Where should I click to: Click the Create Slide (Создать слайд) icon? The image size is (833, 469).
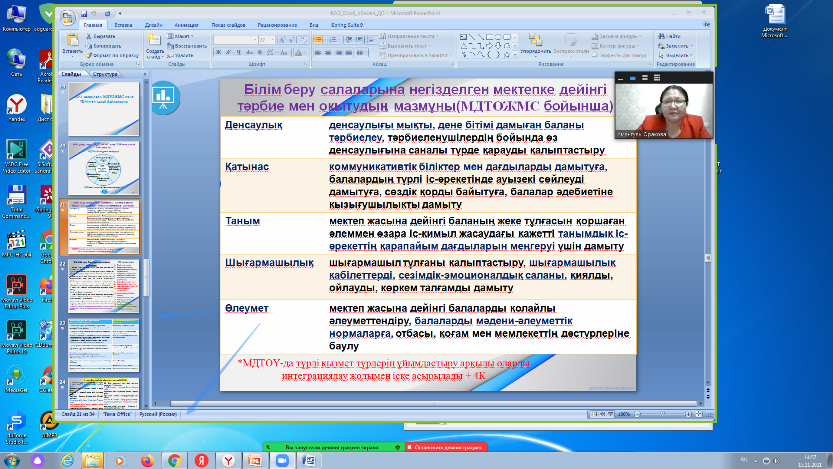(155, 43)
